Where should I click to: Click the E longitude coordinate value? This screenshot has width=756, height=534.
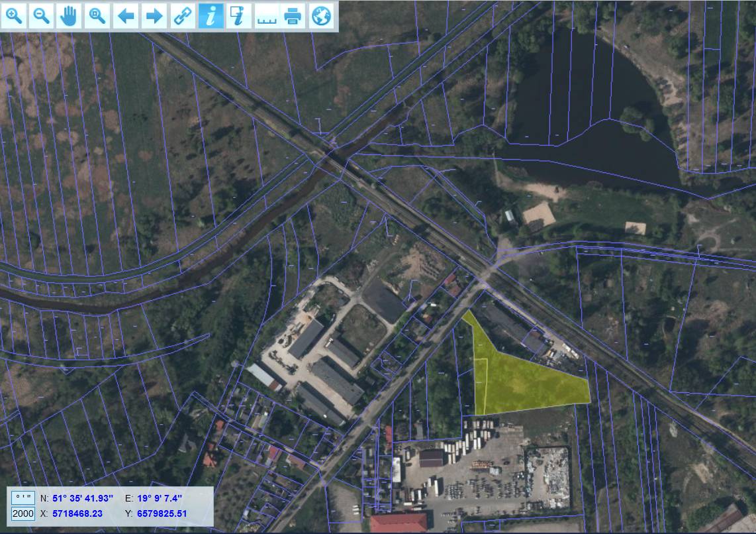click(x=160, y=498)
